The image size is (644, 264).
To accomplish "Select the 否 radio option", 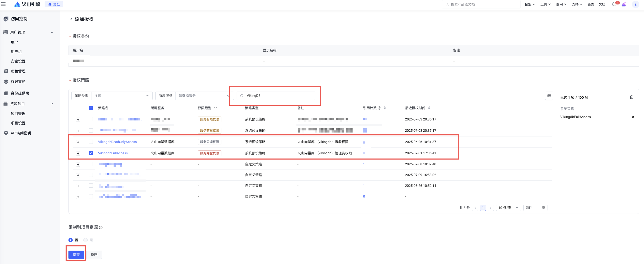I will (x=71, y=240).
